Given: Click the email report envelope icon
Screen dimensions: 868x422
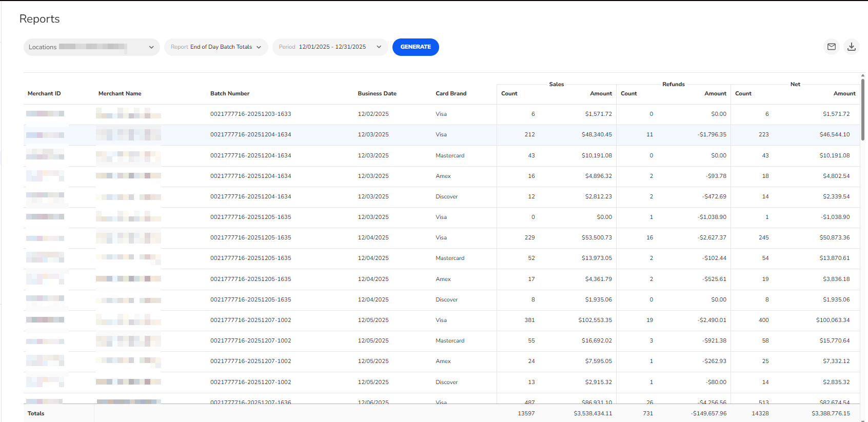Looking at the screenshot, I should (x=831, y=47).
